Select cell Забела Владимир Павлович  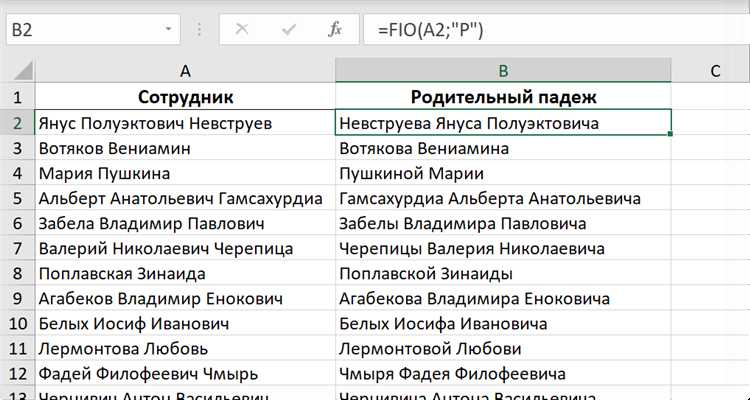coord(185,223)
